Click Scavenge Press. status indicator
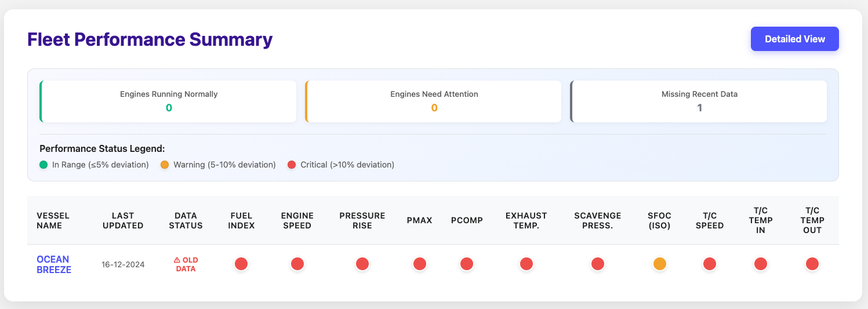 tap(598, 264)
